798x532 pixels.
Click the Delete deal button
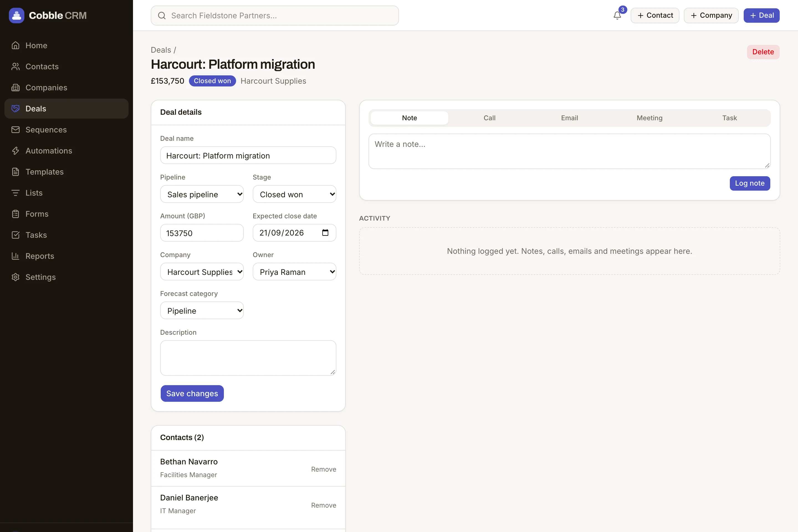[763, 52]
